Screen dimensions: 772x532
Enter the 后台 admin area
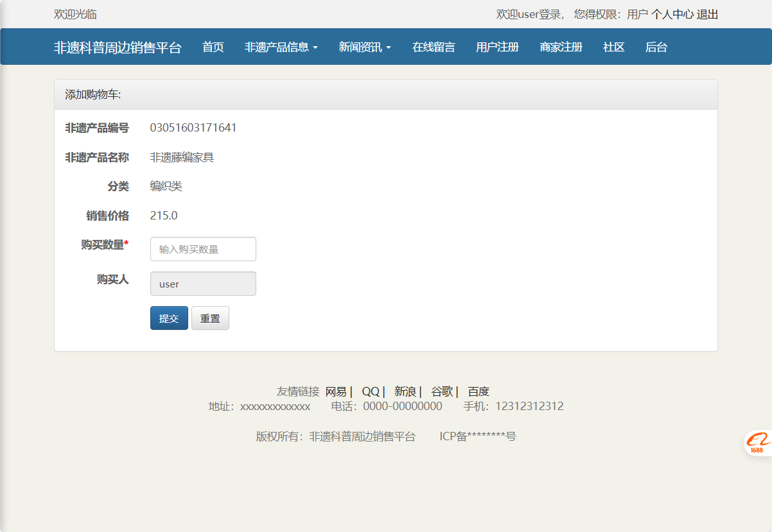coord(655,46)
